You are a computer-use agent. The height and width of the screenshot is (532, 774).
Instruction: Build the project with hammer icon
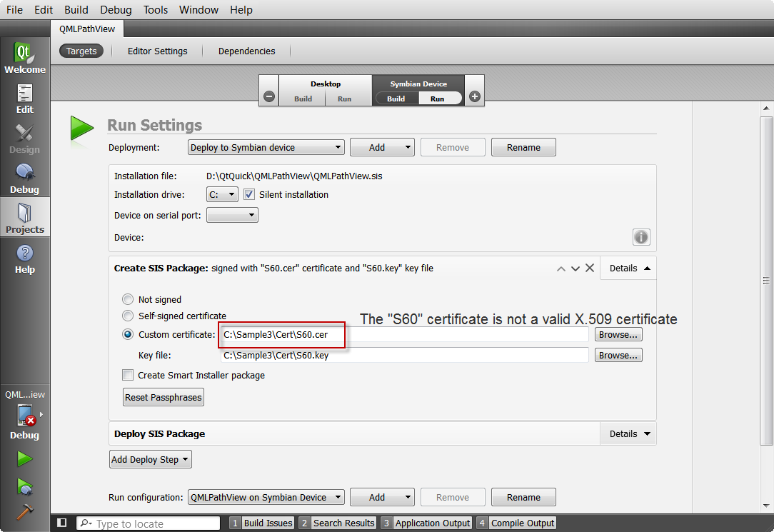pyautogui.click(x=25, y=512)
